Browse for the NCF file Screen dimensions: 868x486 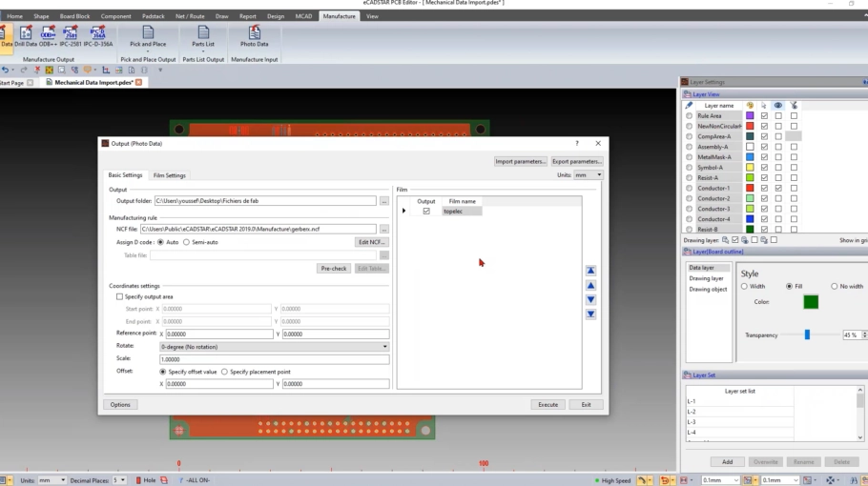(x=383, y=229)
